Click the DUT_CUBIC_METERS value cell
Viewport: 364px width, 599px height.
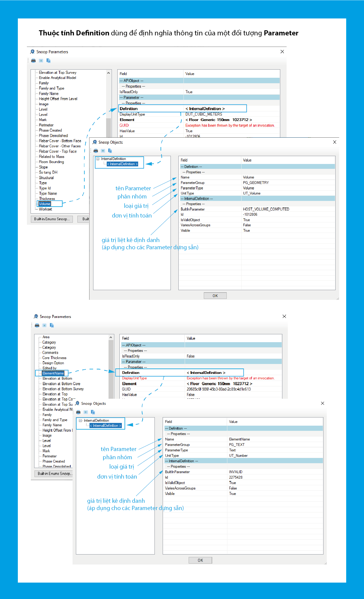[x=204, y=114]
